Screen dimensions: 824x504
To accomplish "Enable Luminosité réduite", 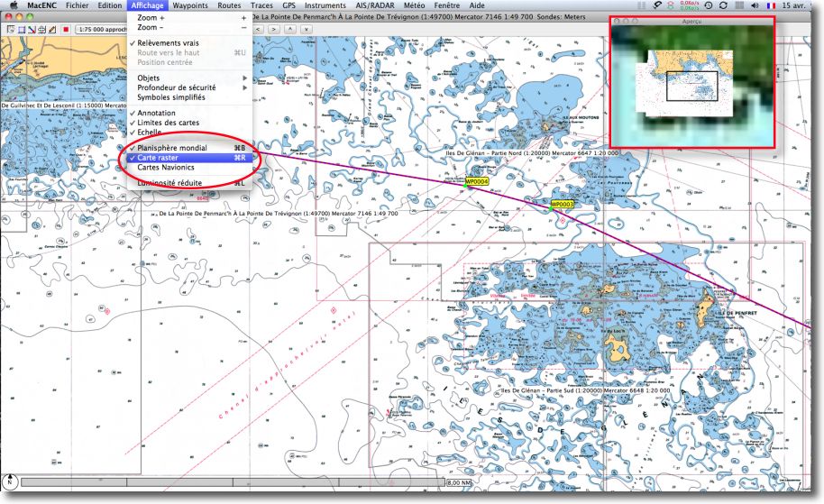I will tap(189, 183).
